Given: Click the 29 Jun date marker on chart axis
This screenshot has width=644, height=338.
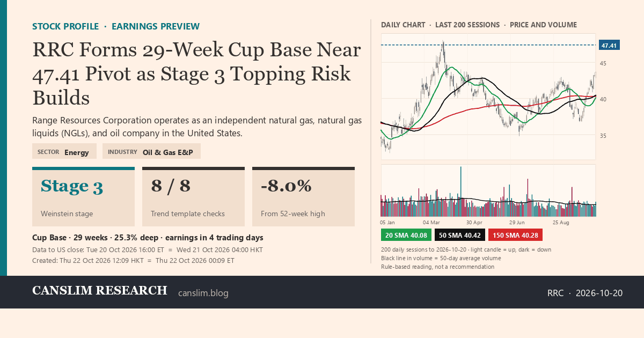Looking at the screenshot, I should coord(517,222).
